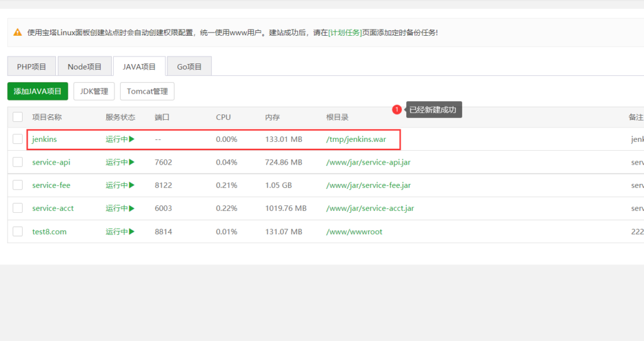
Task: Click CPU value 0.22%
Action: 226,208
